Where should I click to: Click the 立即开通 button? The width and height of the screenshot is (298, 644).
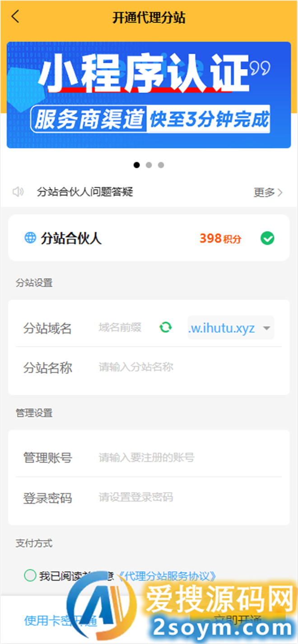(238, 620)
